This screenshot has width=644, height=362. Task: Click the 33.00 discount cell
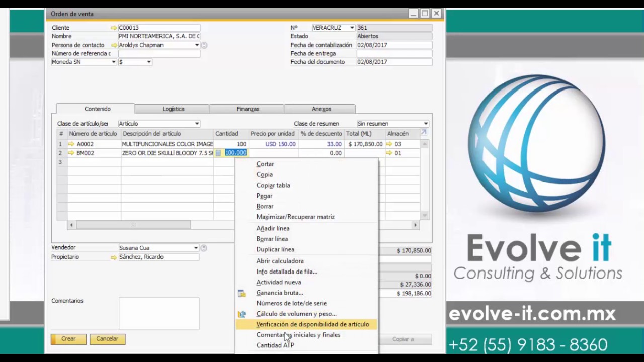coord(321,144)
